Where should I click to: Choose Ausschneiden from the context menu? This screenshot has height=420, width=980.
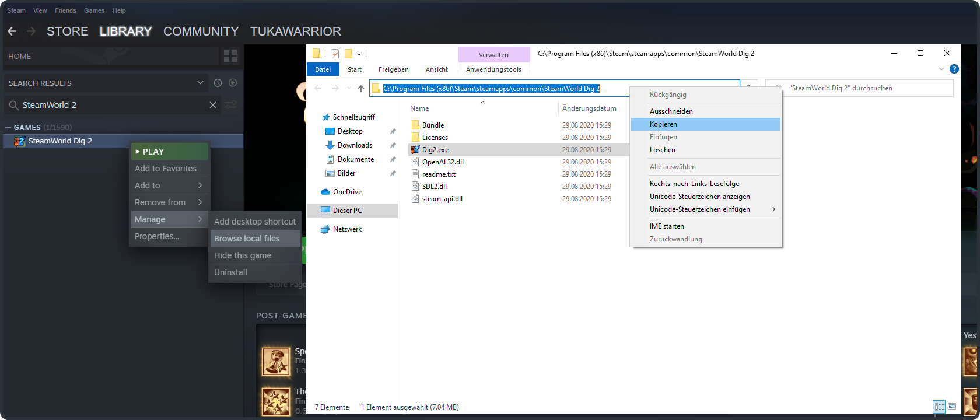[706, 111]
